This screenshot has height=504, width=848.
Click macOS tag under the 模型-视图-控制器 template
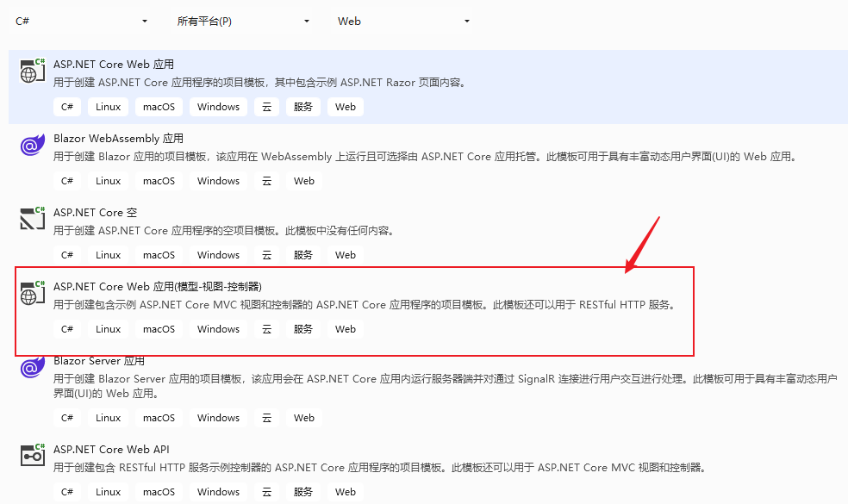click(159, 329)
